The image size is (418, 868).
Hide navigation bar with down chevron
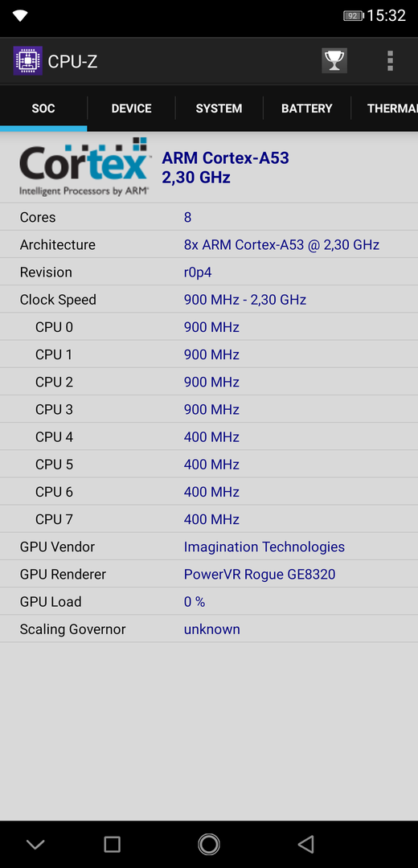pos(35,845)
